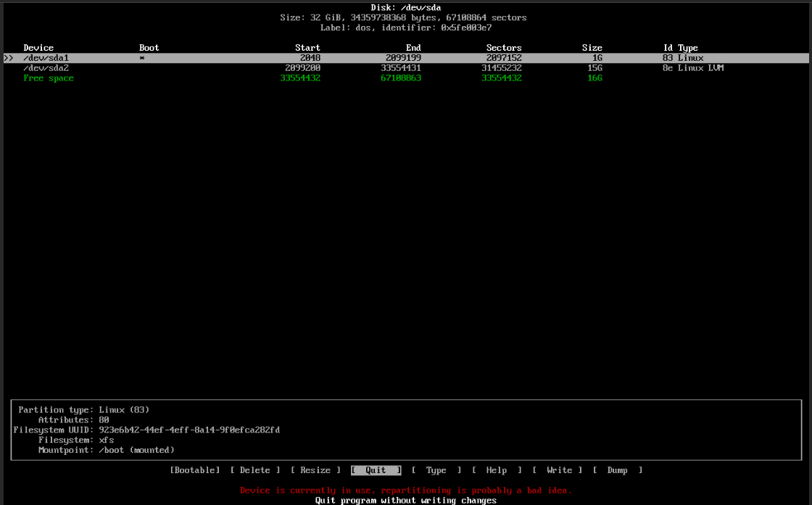This screenshot has height=505, width=812.
Task: Click the Disk: /dev/sda title
Action: 406,8
